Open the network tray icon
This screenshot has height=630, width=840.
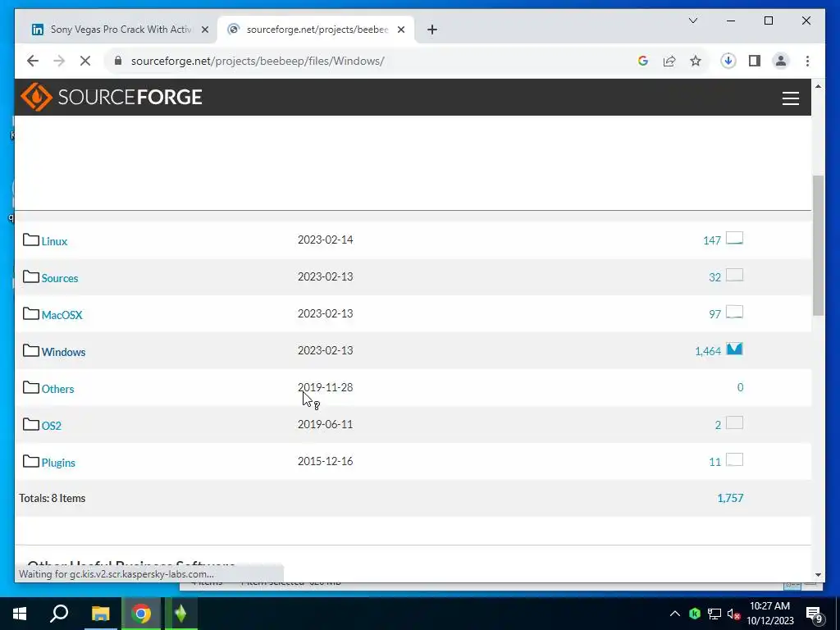[x=714, y=614]
